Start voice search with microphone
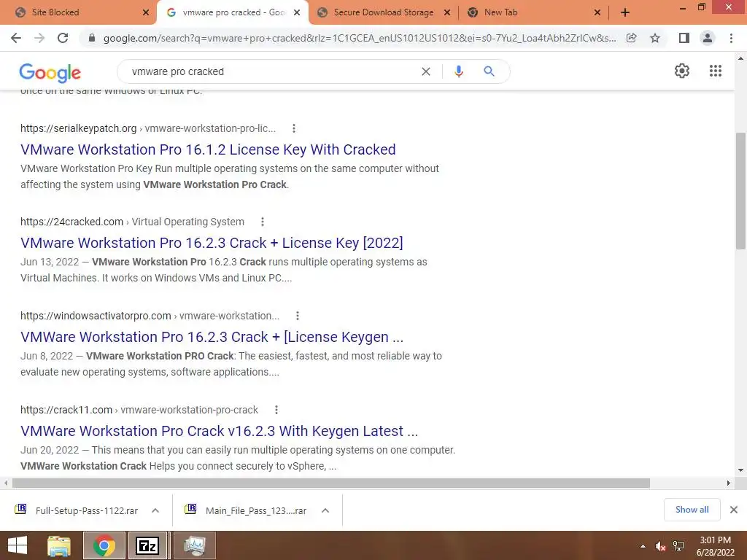 click(x=459, y=71)
